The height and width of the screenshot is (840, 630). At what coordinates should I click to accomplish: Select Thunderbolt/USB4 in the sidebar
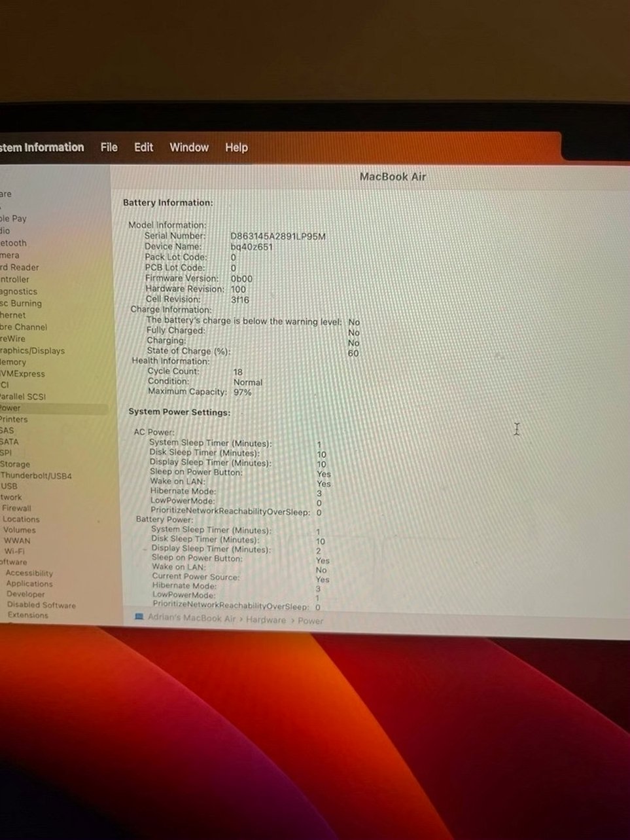click(x=36, y=476)
